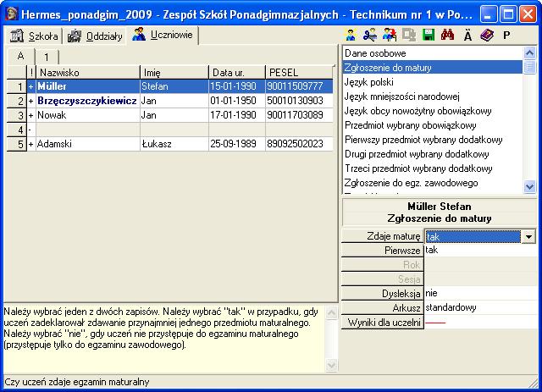
Task: Click the Wyniki dla uczelni field label
Action: click(382, 323)
